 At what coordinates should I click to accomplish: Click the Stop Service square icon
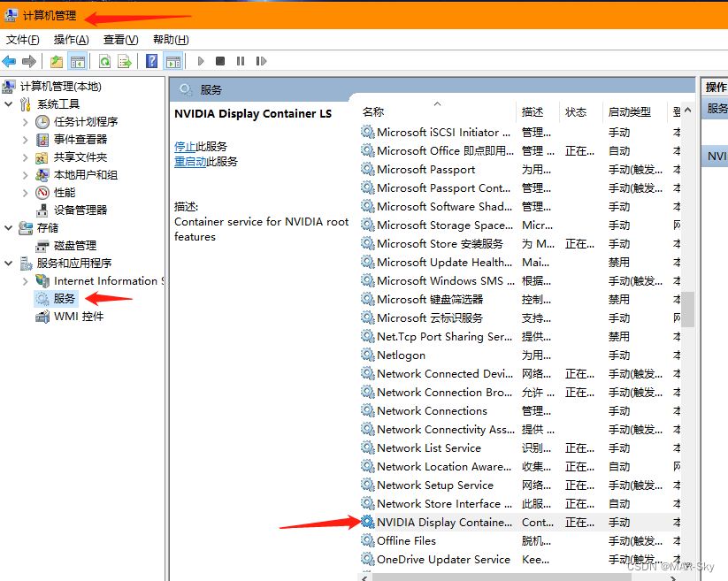pyautogui.click(x=220, y=61)
